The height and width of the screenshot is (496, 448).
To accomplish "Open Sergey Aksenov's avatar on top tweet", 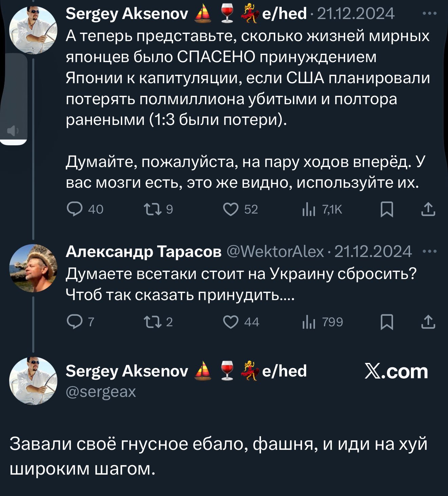I will pos(33,31).
